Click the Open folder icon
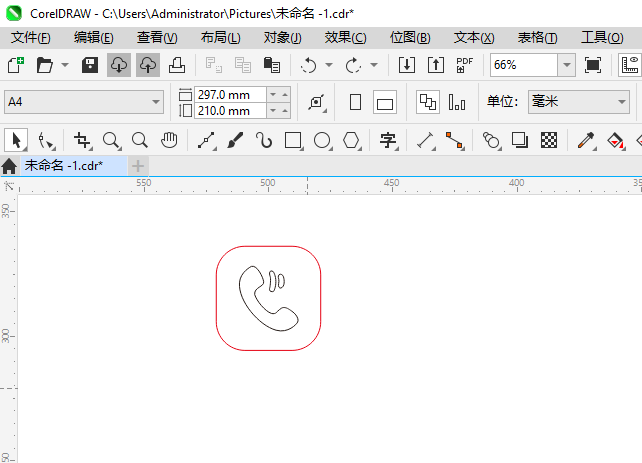642x463 pixels. point(45,65)
